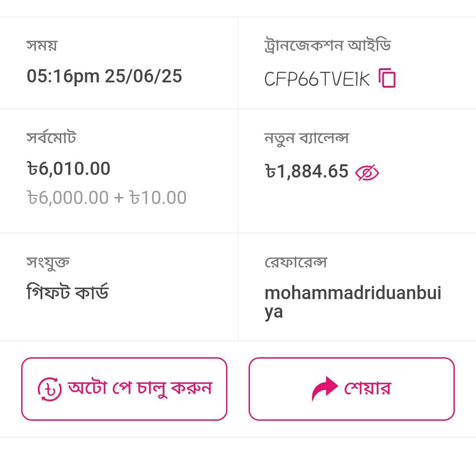Viewport: 476px width, 452px height.
Task: Tap the নতুন ব্যালেন্স label
Action: [x=307, y=139]
